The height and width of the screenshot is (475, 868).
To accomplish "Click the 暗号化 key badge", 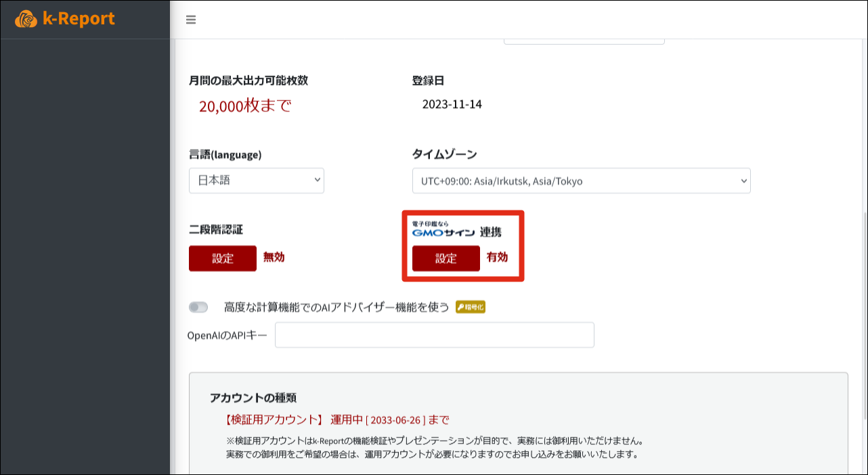I will click(x=471, y=307).
